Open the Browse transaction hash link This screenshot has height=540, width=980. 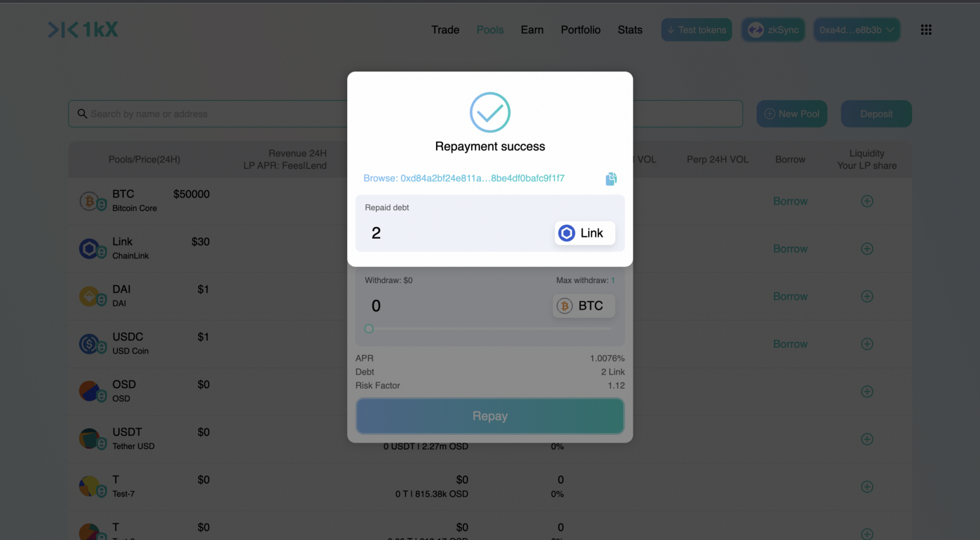point(463,178)
